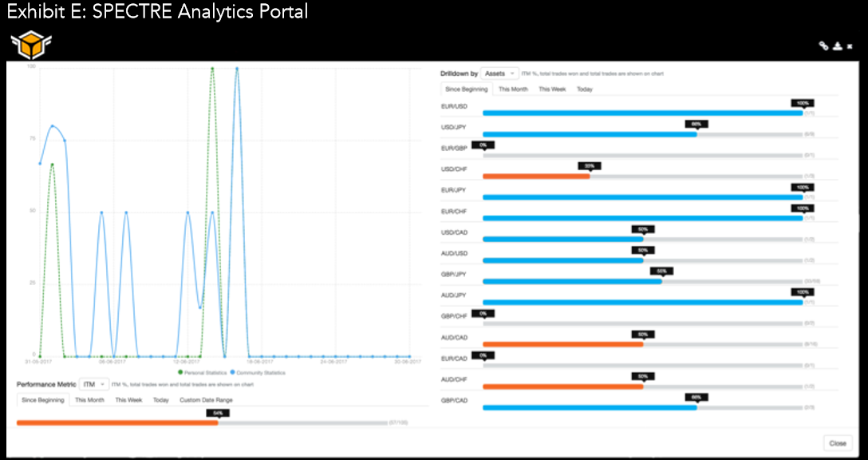Open the Custom Date Range tab

point(206,400)
